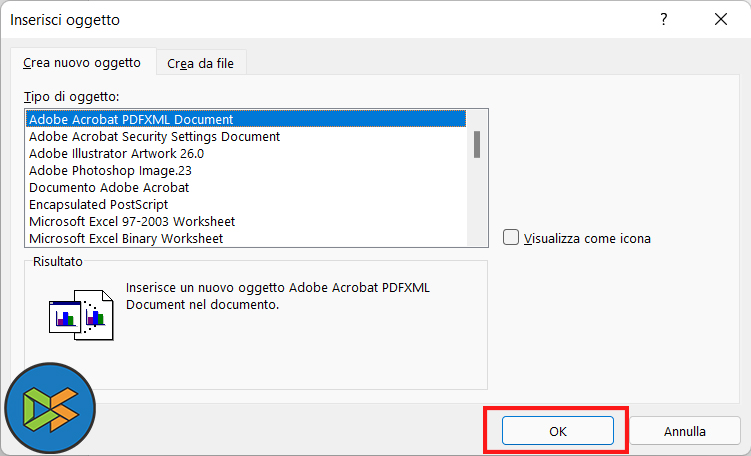The height and width of the screenshot is (456, 751).
Task: Click the result preview chart icon
Action: pos(80,312)
